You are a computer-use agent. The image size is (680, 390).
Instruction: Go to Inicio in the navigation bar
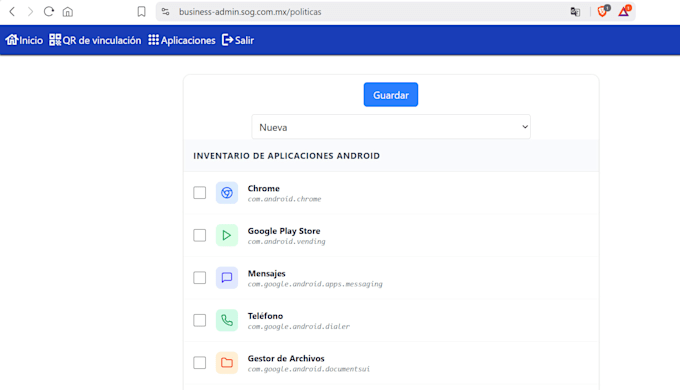tap(24, 40)
